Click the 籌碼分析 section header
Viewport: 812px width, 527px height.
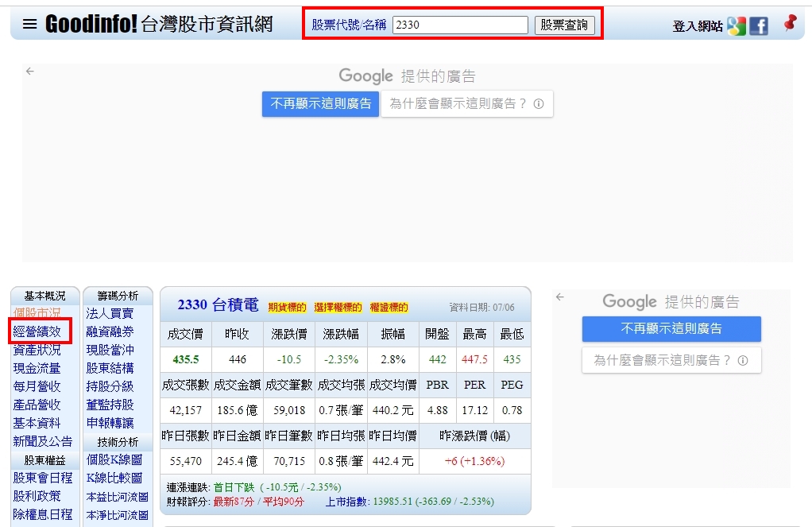click(118, 296)
